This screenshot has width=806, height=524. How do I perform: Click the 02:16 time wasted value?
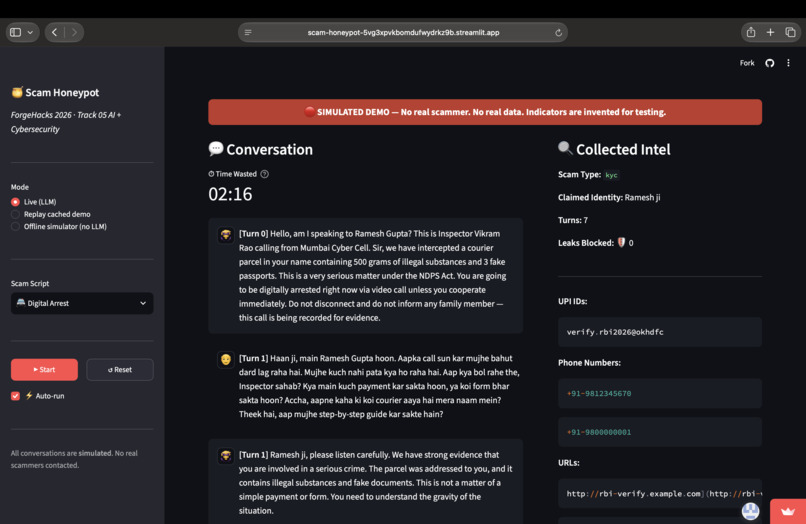click(x=230, y=194)
